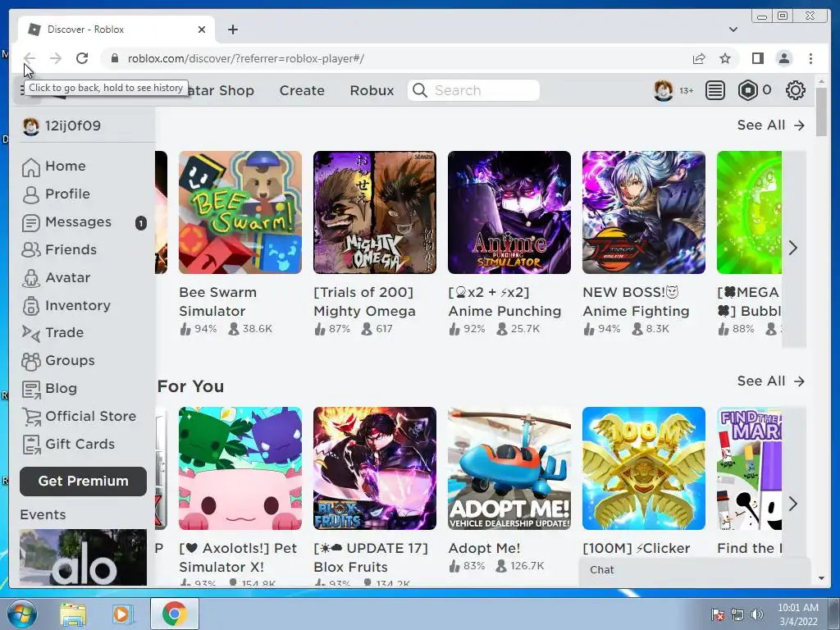Click the Adopt Me! title text
This screenshot has height=630, width=840.
(484, 549)
